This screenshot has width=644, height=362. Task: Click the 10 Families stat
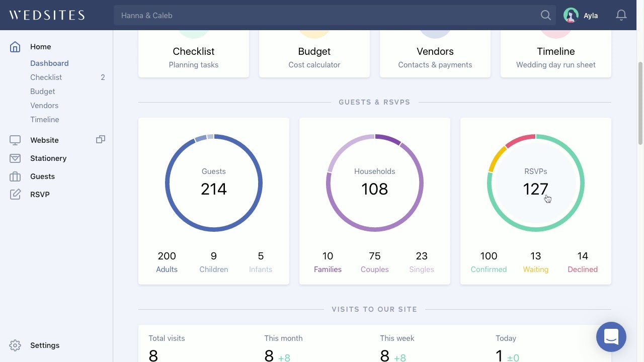[328, 262]
